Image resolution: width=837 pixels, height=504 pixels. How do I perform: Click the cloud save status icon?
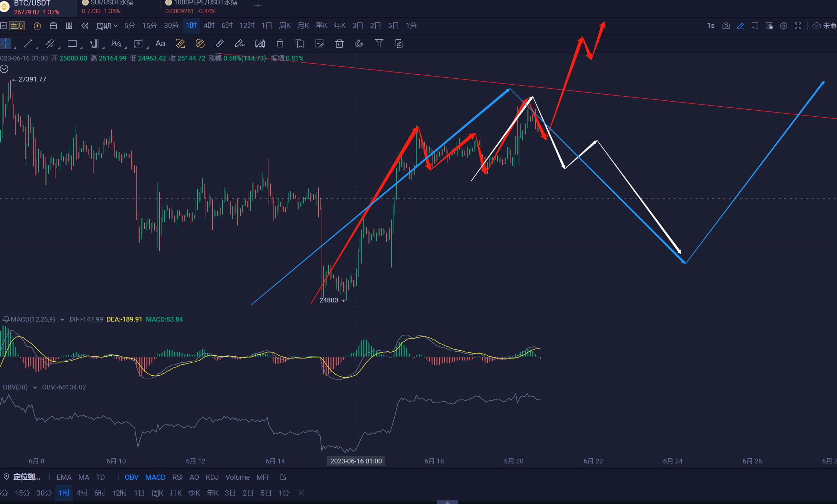tap(816, 26)
